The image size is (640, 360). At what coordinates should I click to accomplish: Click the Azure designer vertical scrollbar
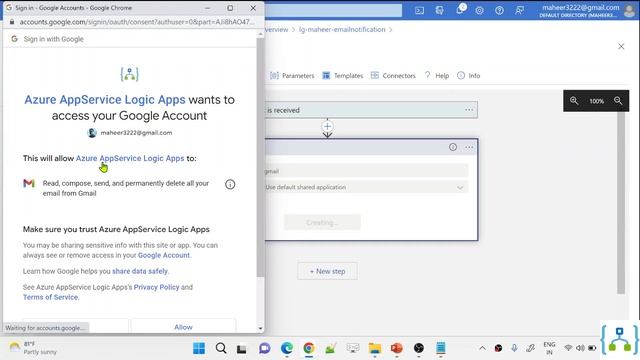(621, 203)
